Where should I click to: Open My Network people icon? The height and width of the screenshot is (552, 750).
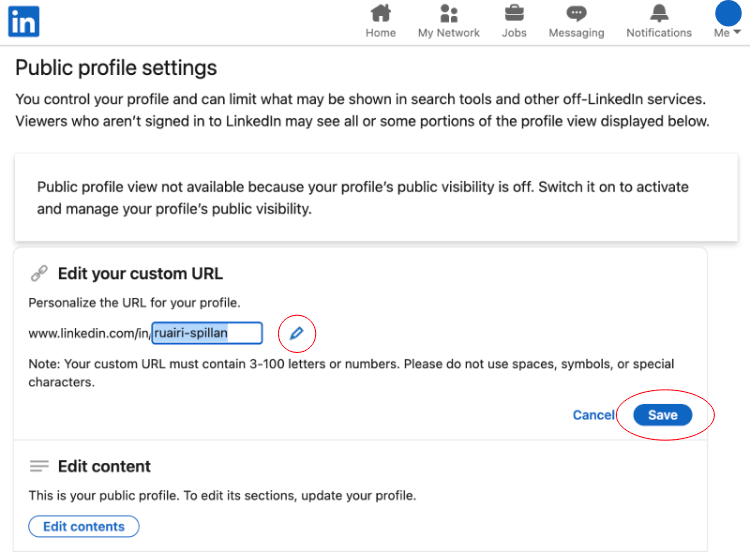(x=449, y=13)
